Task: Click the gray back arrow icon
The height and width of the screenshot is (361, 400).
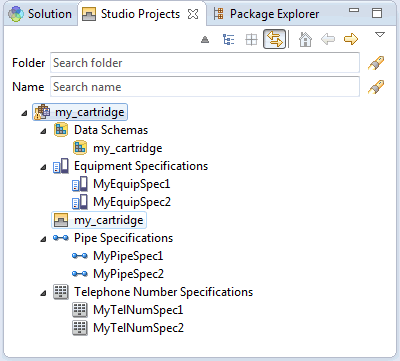Action: click(x=328, y=39)
